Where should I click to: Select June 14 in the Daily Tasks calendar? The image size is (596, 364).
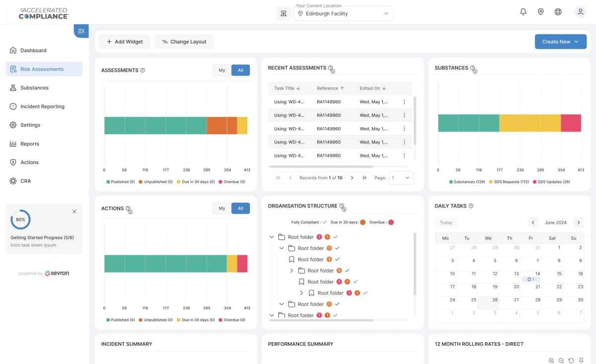531,274
